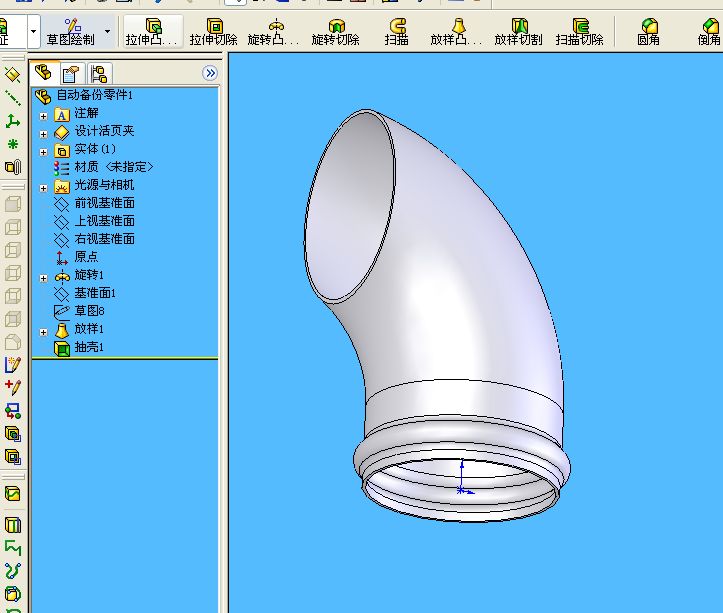The image size is (723, 613).
Task: Click the green reference point icon
Action: pos(12,144)
